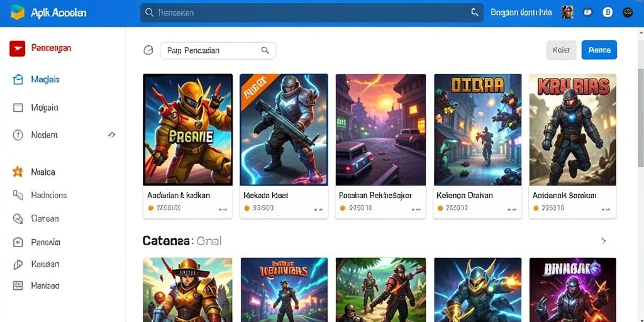Open more options on Aadarian A kadkan card

[x=223, y=209]
